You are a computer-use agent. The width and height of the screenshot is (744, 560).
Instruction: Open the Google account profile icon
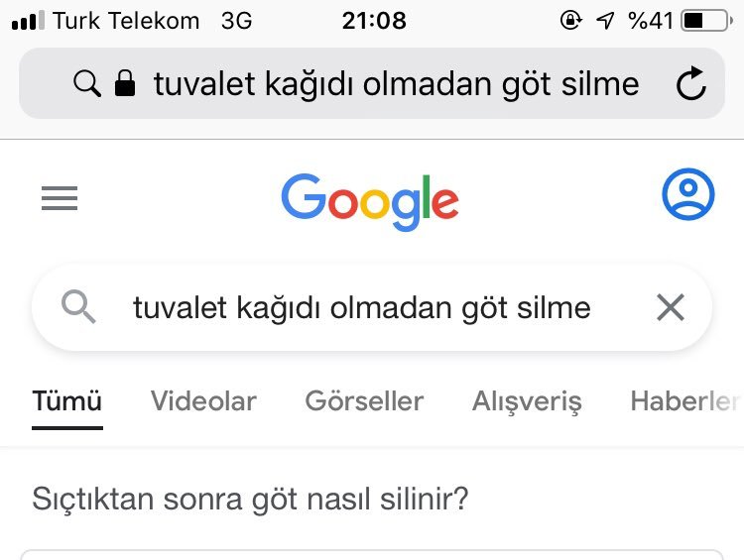pyautogui.click(x=687, y=194)
